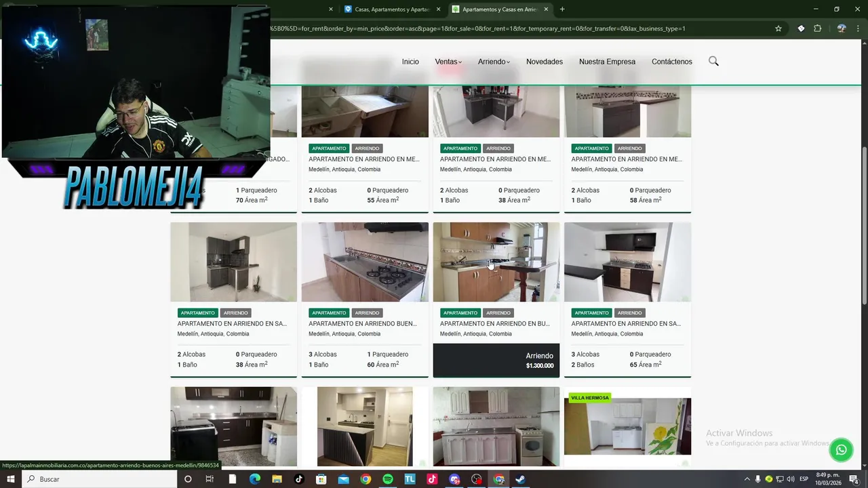Viewport: 868px width, 488px height.
Task: Switch to the 'Casas, Apartamentos y Apartaestudios' tab
Action: 393,9
